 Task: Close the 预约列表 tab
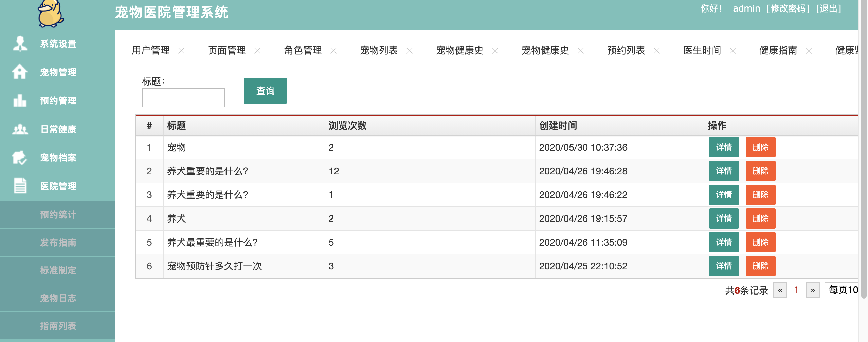click(657, 51)
